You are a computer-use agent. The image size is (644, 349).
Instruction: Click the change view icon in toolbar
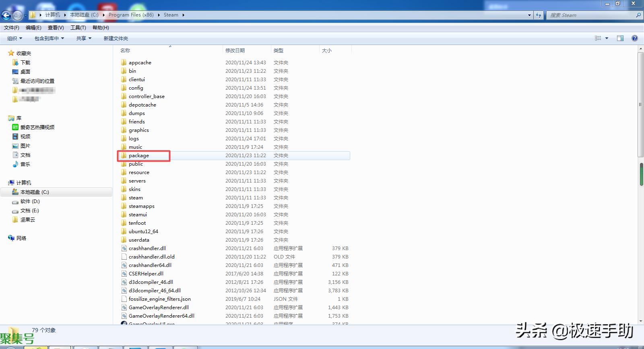point(598,38)
